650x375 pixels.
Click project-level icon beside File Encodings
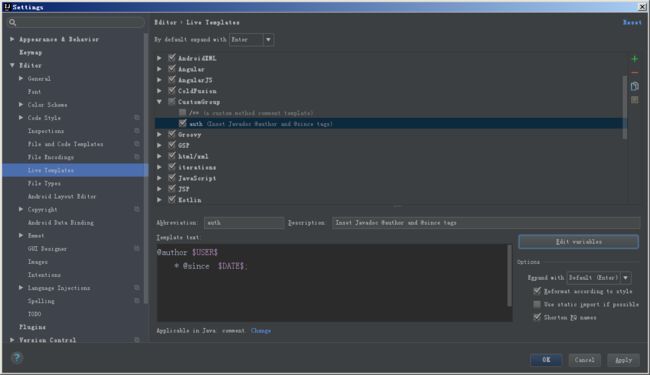click(137, 157)
